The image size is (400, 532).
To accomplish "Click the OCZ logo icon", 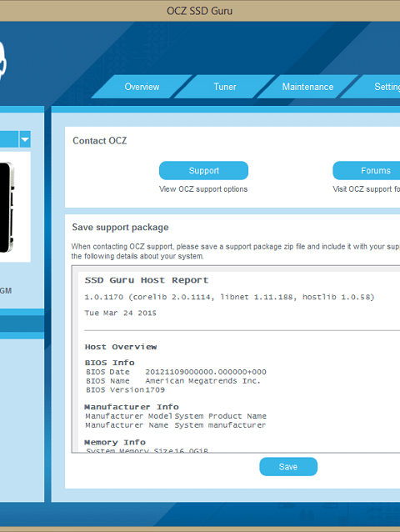I will [2, 61].
